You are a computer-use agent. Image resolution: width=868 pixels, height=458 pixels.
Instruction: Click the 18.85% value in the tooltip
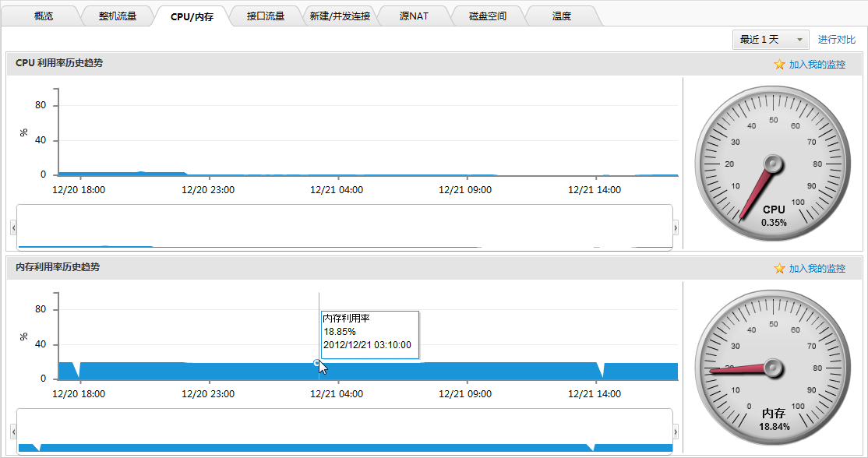click(x=340, y=331)
